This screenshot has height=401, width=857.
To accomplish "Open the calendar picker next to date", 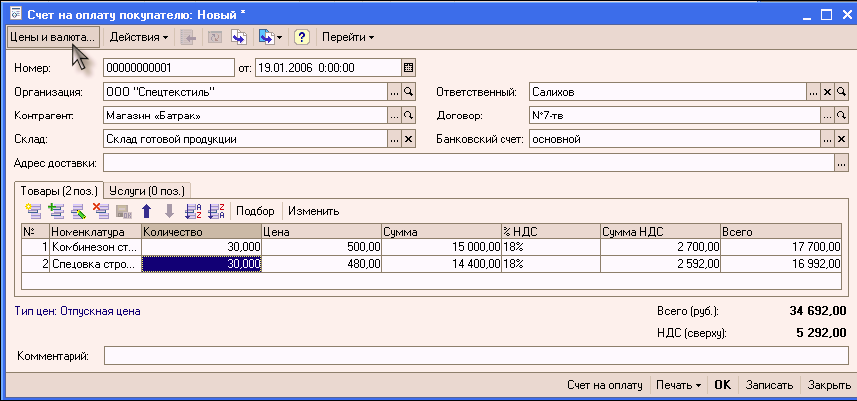I will (x=408, y=68).
